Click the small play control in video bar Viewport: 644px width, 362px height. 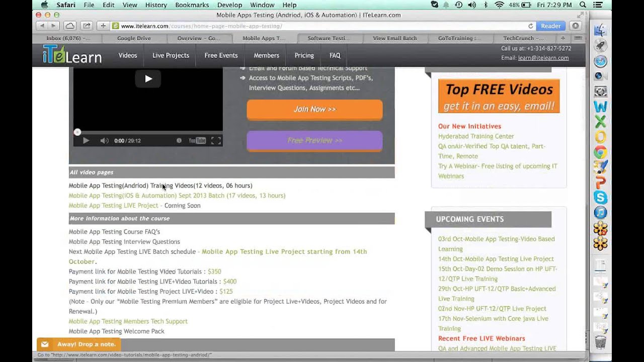[86, 141]
